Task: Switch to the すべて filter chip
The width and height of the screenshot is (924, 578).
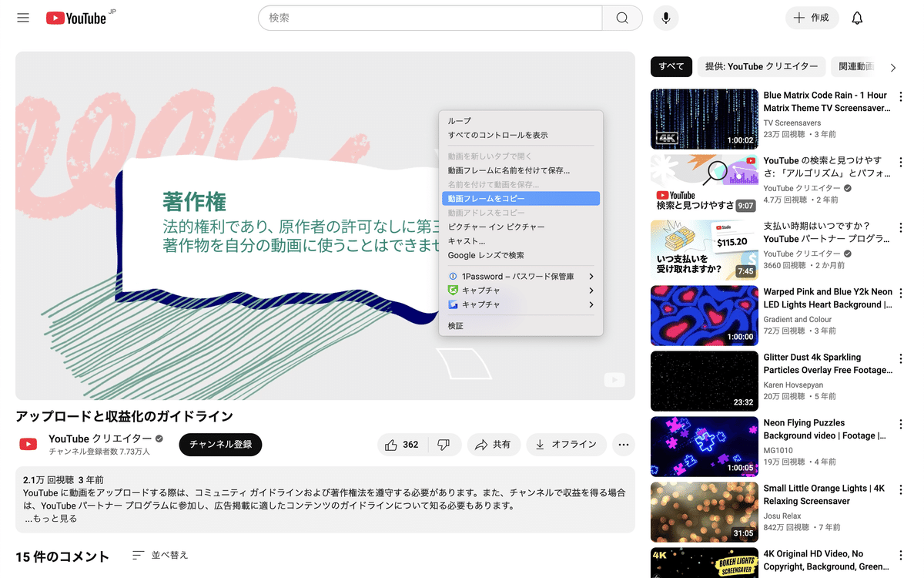Action: pyautogui.click(x=671, y=66)
